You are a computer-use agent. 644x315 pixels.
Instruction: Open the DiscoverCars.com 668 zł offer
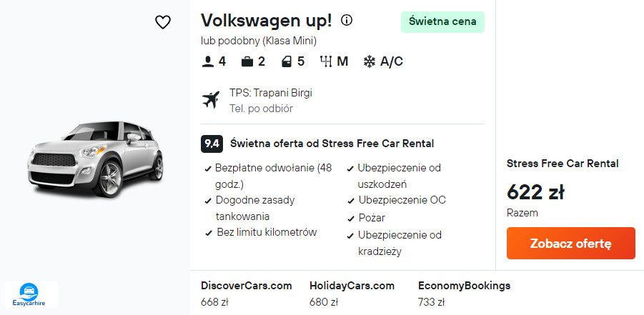coord(247,293)
